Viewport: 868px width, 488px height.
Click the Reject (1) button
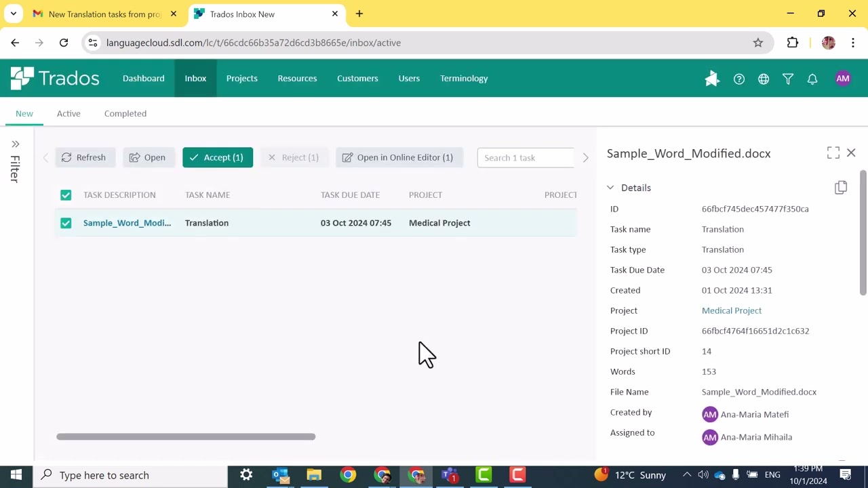[294, 157]
